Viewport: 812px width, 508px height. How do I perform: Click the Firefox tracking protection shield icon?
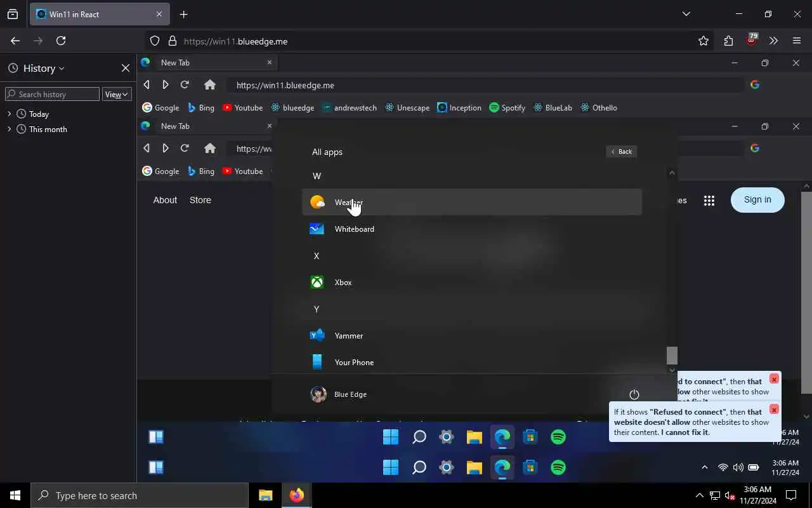click(x=155, y=41)
